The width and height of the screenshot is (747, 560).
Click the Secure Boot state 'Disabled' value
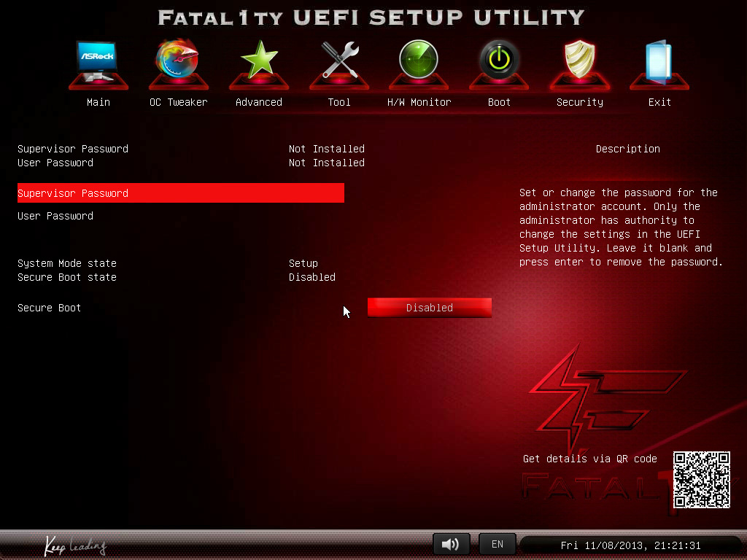[x=312, y=276]
